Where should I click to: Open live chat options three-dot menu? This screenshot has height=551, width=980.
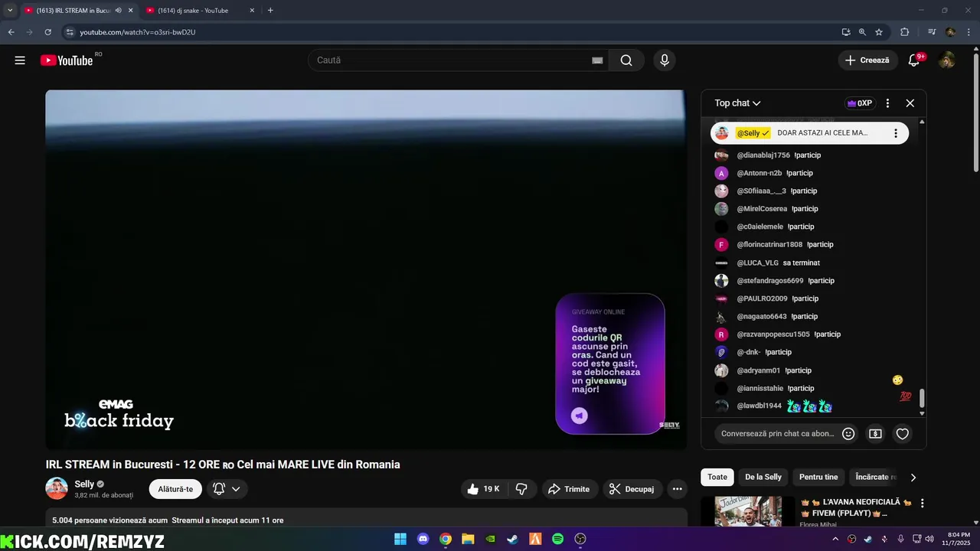(887, 103)
